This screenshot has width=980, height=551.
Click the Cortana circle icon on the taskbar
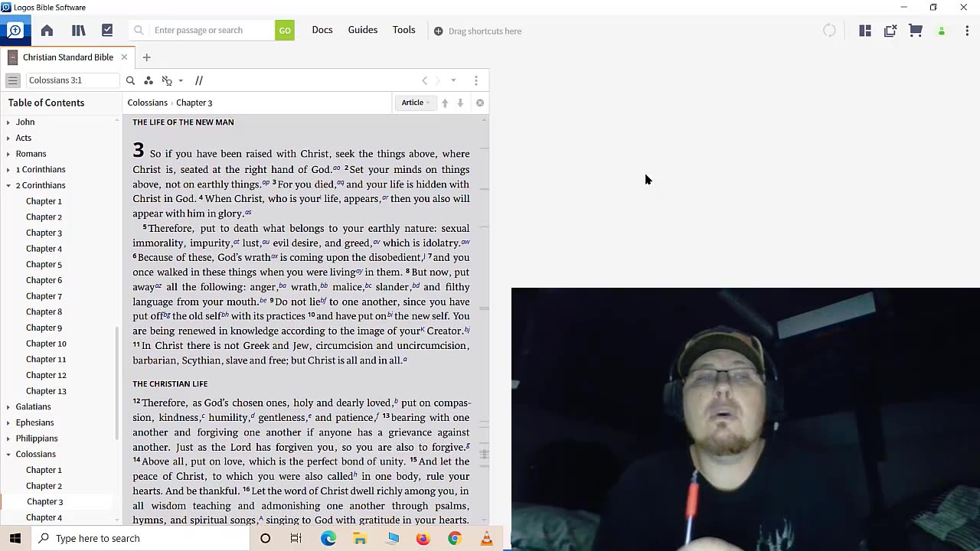(265, 538)
